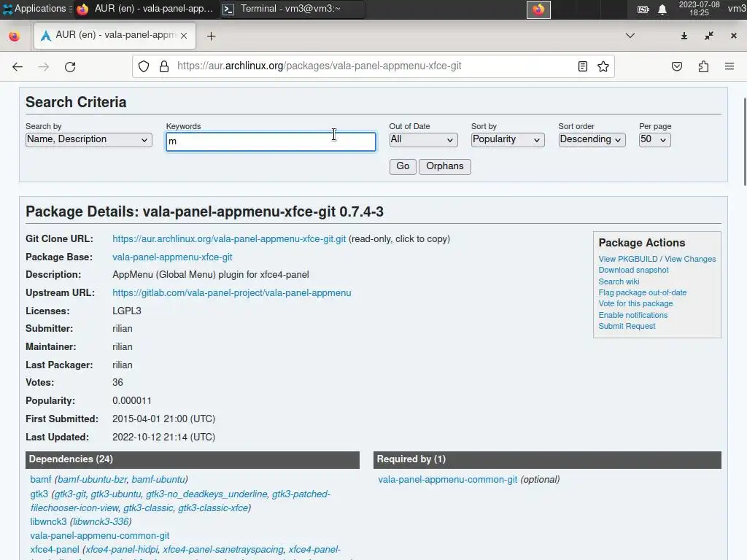Bookmark this page with the star icon
This screenshot has height=560, width=747.
tap(603, 66)
